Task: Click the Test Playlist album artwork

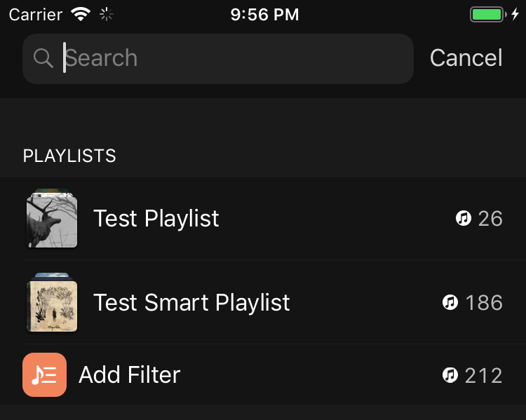Action: click(51, 219)
